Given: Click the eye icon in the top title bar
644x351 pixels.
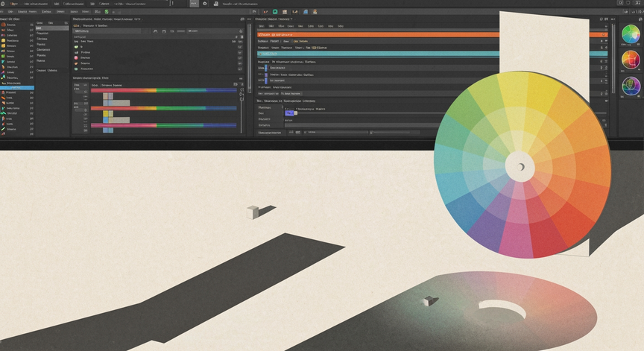Looking at the screenshot, I should 204,4.
